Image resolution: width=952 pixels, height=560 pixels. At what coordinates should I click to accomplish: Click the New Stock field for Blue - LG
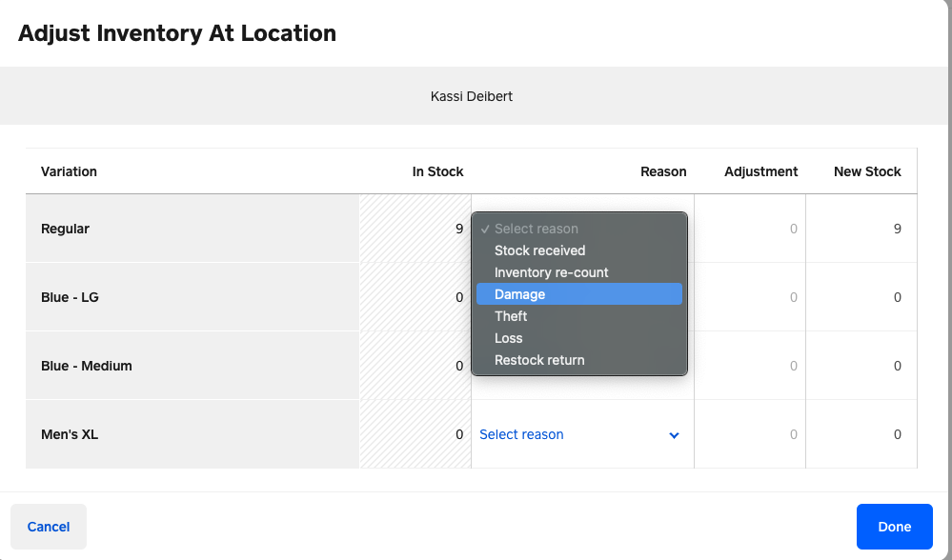click(861, 297)
